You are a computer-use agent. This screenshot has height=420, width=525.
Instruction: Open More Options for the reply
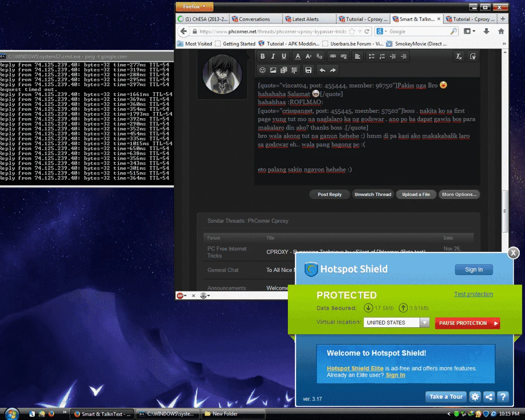[459, 194]
